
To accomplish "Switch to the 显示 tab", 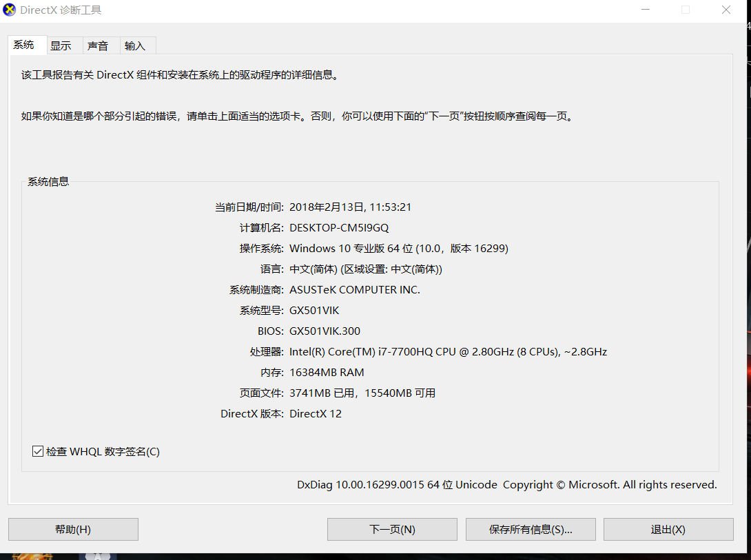I will pyautogui.click(x=64, y=45).
